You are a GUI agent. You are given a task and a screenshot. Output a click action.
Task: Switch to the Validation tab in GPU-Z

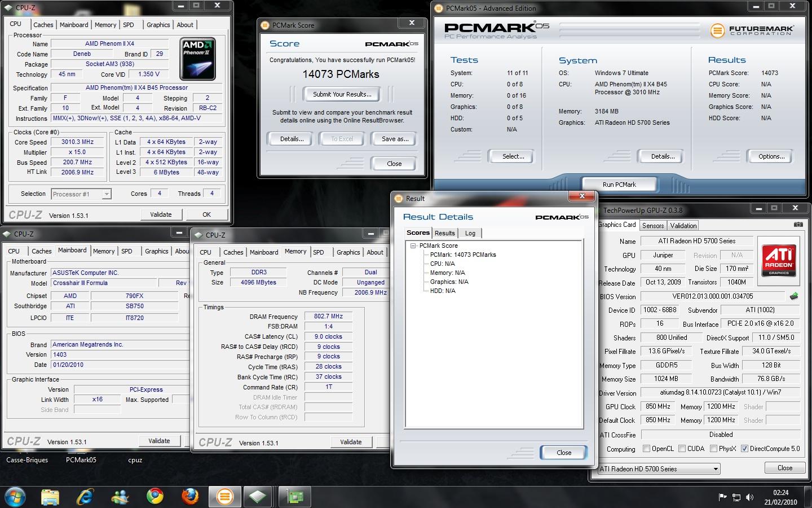(683, 226)
